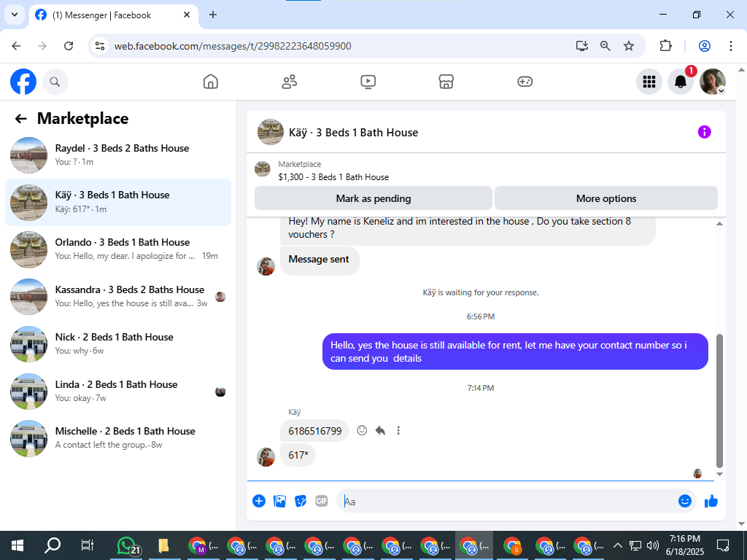Click the conversation scrollbar thumb
The image size is (747, 560).
click(719, 401)
